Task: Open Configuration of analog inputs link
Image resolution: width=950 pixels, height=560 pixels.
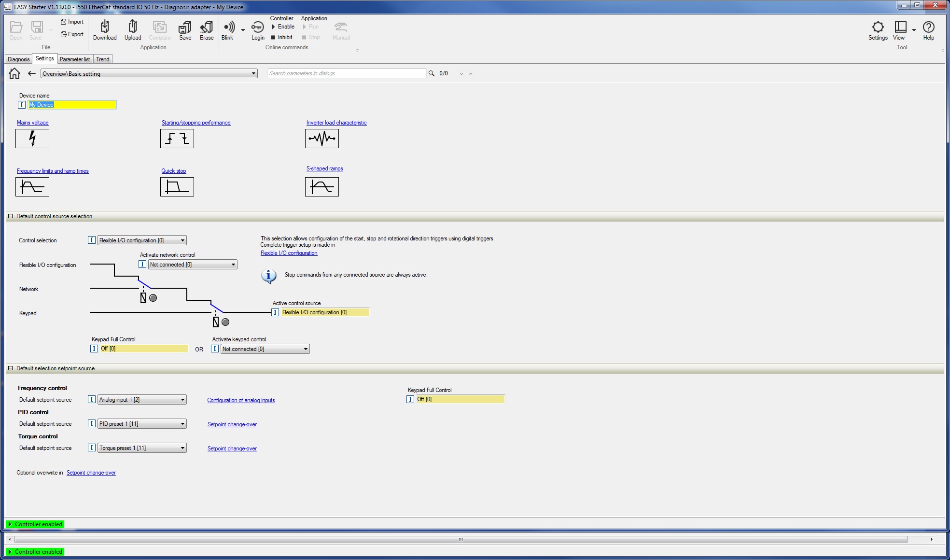Action: 241,400
